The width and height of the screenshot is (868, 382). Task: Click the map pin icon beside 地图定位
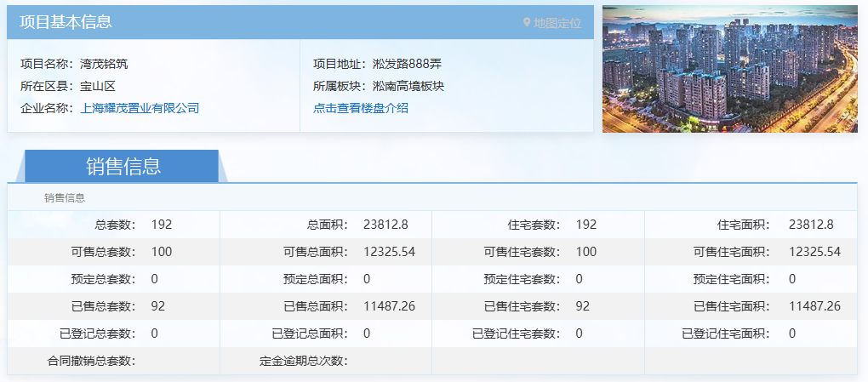point(527,23)
